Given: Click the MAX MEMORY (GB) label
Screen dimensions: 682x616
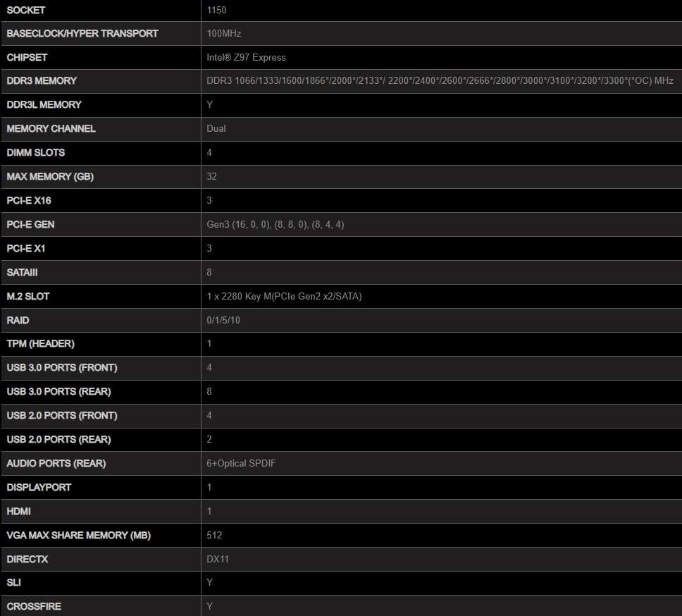Looking at the screenshot, I should click(x=49, y=176).
